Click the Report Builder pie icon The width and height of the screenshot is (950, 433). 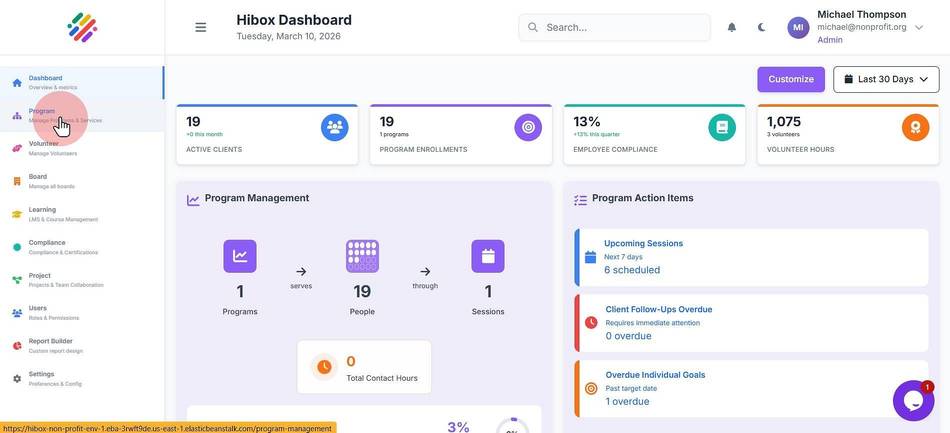click(17, 346)
